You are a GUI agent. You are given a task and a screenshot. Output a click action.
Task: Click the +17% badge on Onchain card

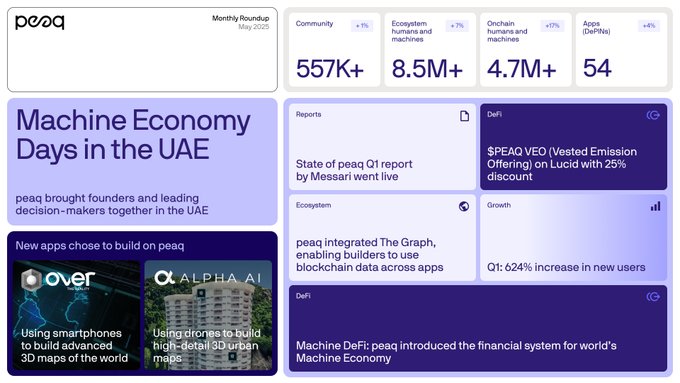click(x=552, y=26)
